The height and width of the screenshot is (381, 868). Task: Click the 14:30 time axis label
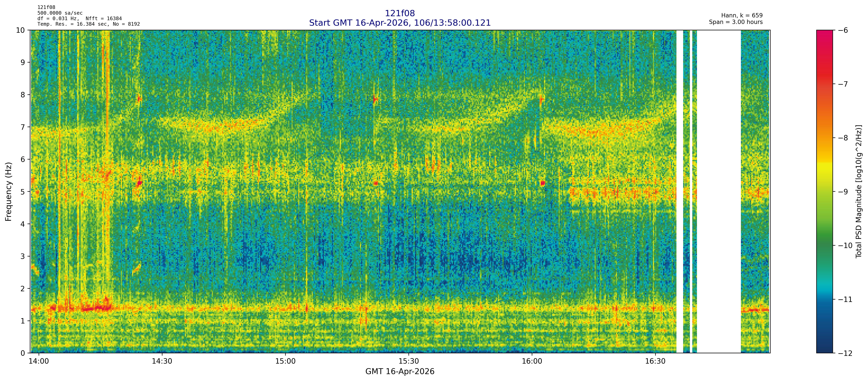point(162,361)
